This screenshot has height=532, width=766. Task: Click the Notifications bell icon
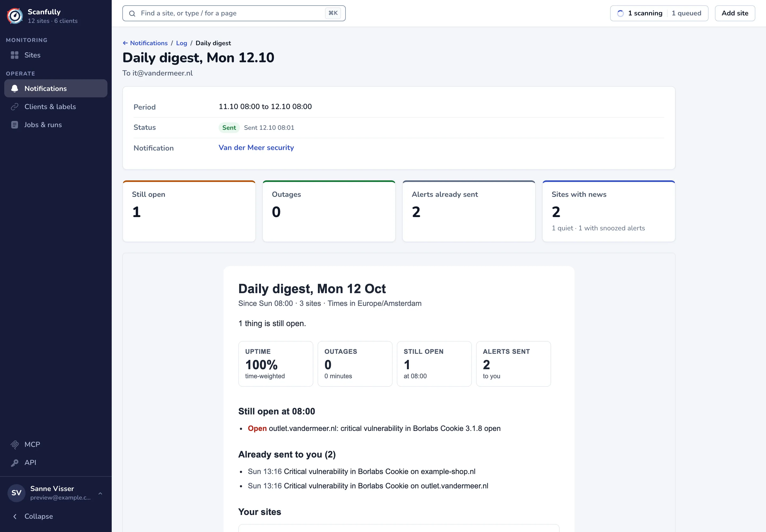pos(15,88)
